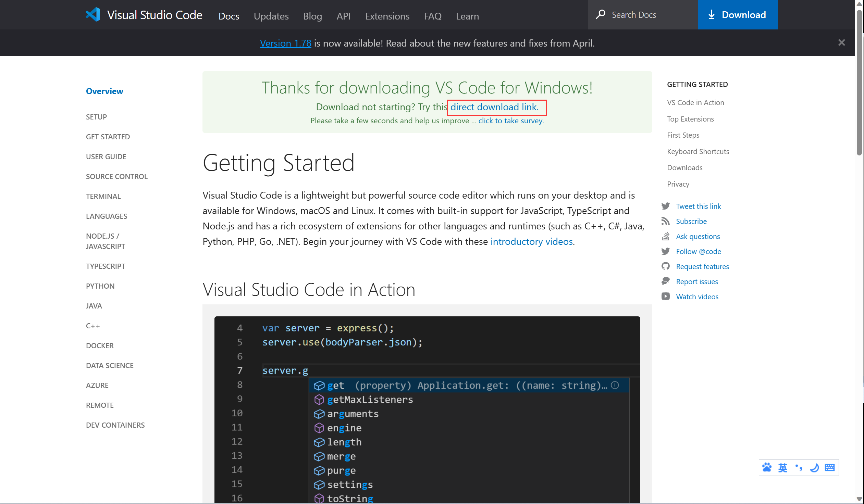Expand the DATA SCIENCE sidebar section
The width and height of the screenshot is (864, 504).
tap(110, 366)
